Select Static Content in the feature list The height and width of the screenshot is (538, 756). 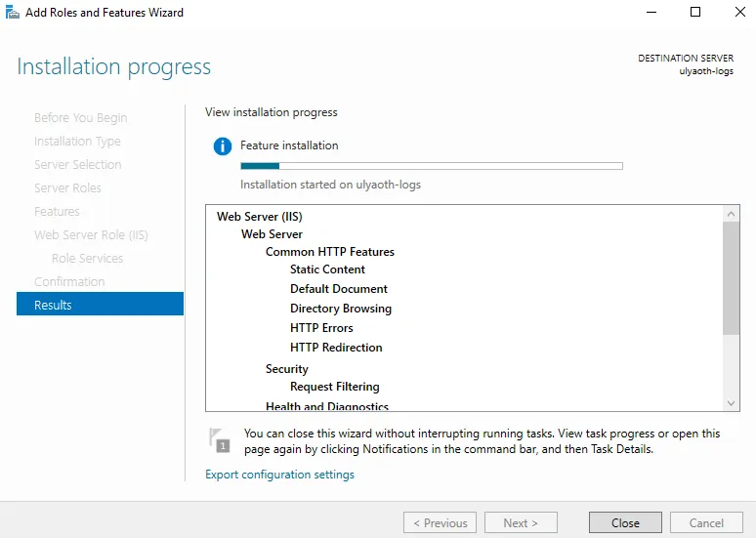point(327,269)
